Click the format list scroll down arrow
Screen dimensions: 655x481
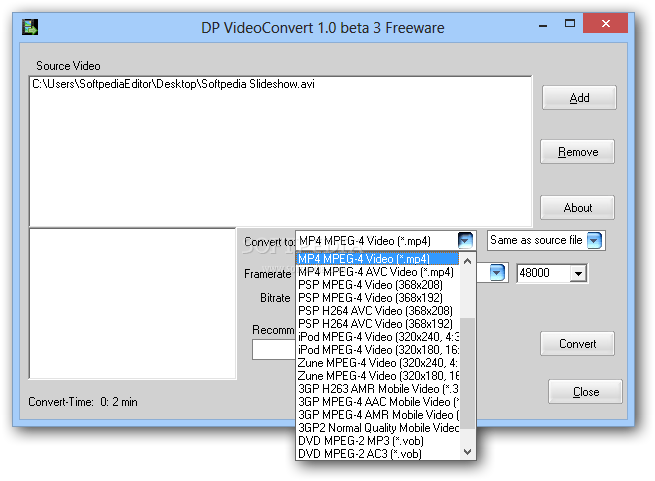pyautogui.click(x=467, y=452)
